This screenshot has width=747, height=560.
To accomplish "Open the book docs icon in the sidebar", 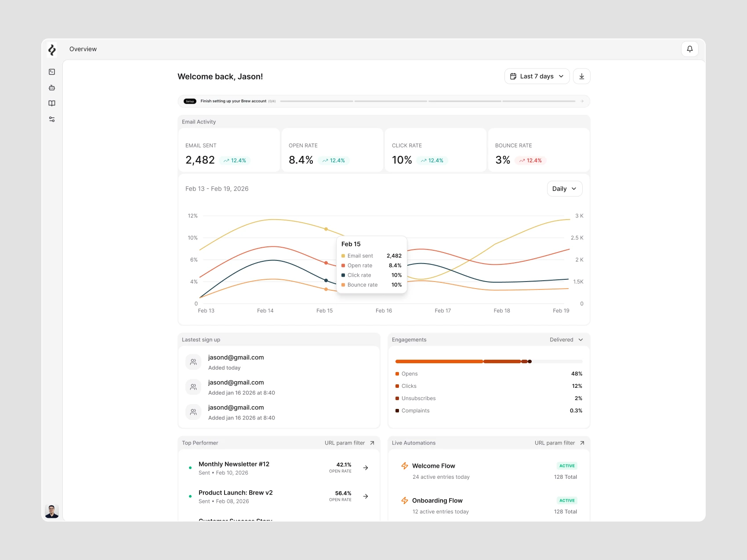I will [52, 103].
